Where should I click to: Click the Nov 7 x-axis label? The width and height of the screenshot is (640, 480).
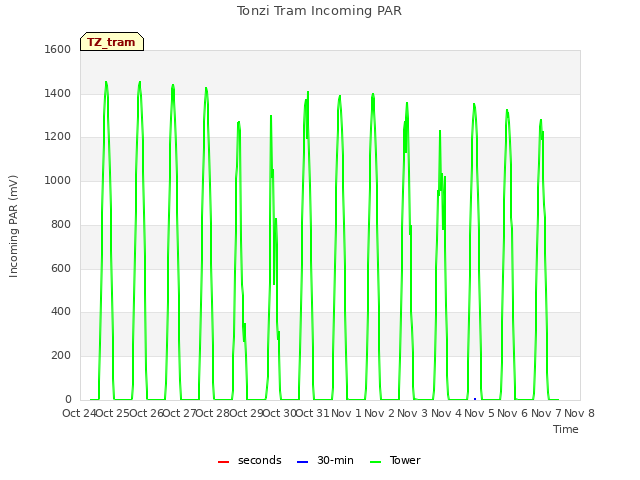(546, 413)
